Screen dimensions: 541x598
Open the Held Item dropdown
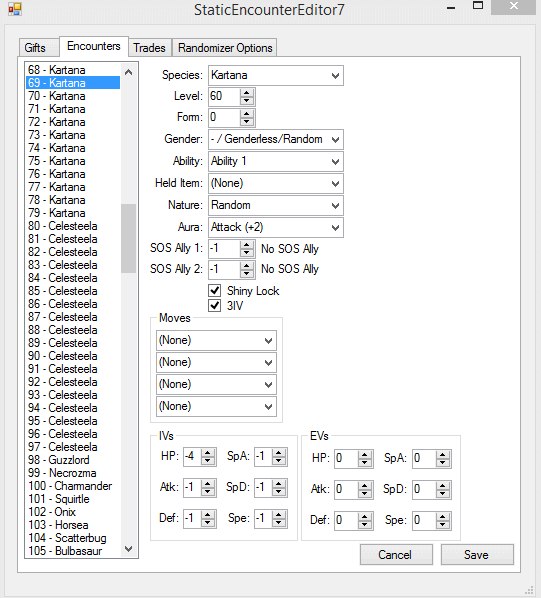click(x=276, y=183)
